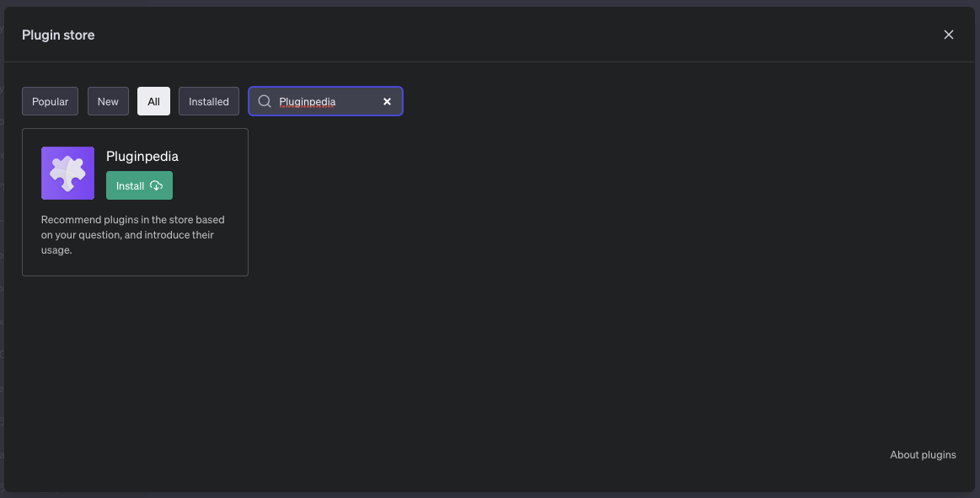This screenshot has height=498, width=980.
Task: Click the magnifying glass search icon
Action: (265, 101)
